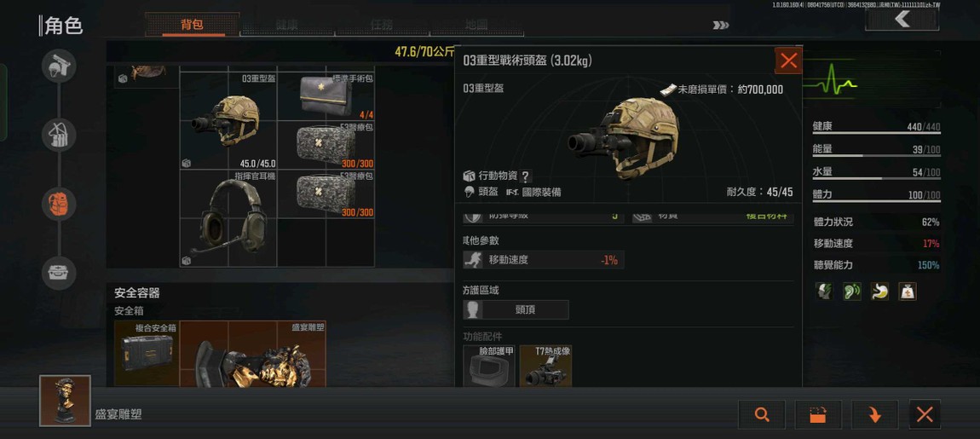
Task: Click the orange down-arrow drop item button
Action: point(874,414)
